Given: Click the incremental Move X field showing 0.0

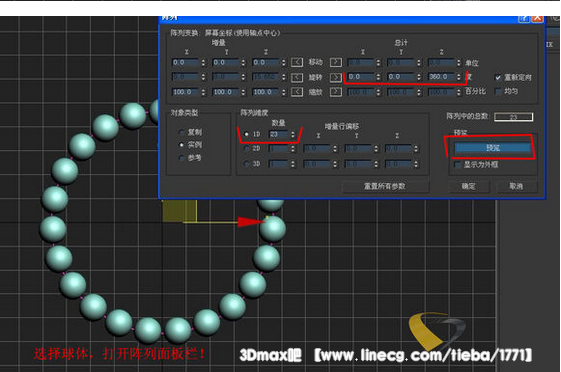Looking at the screenshot, I should pos(185,62).
